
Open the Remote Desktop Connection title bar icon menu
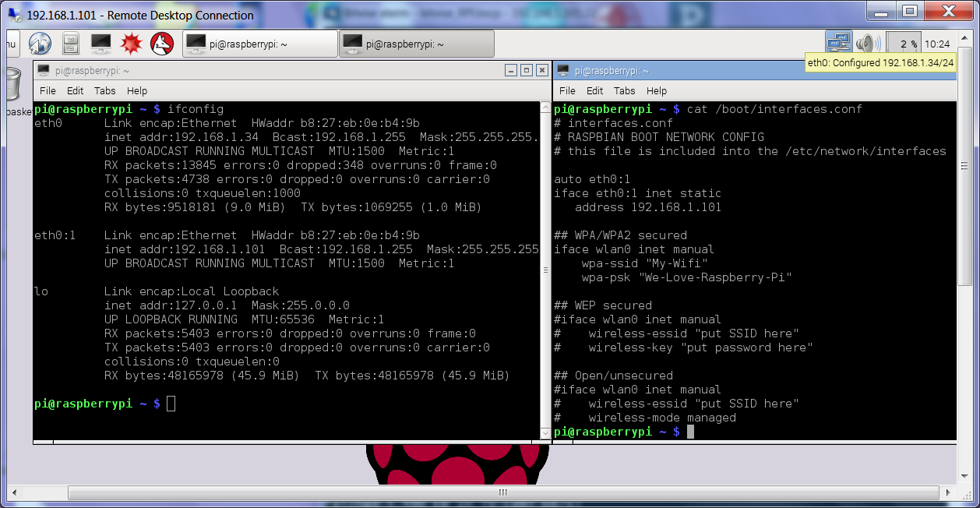click(x=12, y=15)
